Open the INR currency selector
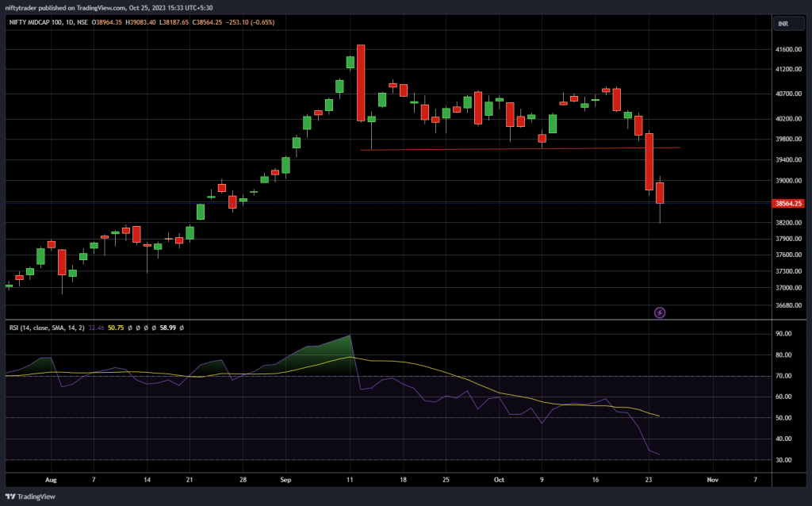 [x=789, y=24]
